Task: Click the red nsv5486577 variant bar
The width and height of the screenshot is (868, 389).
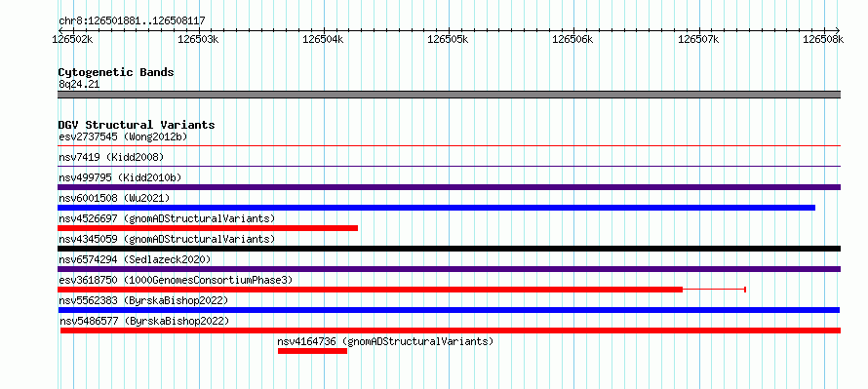Action: point(451,331)
